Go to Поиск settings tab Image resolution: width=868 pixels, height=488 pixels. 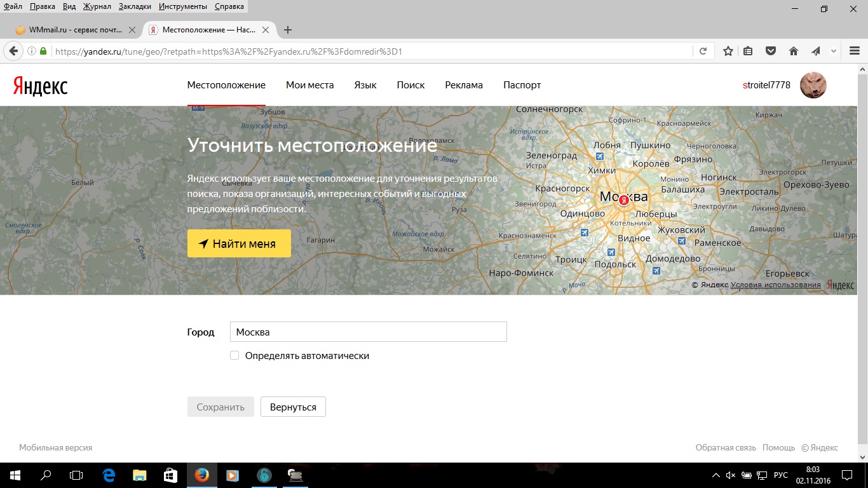pos(410,85)
